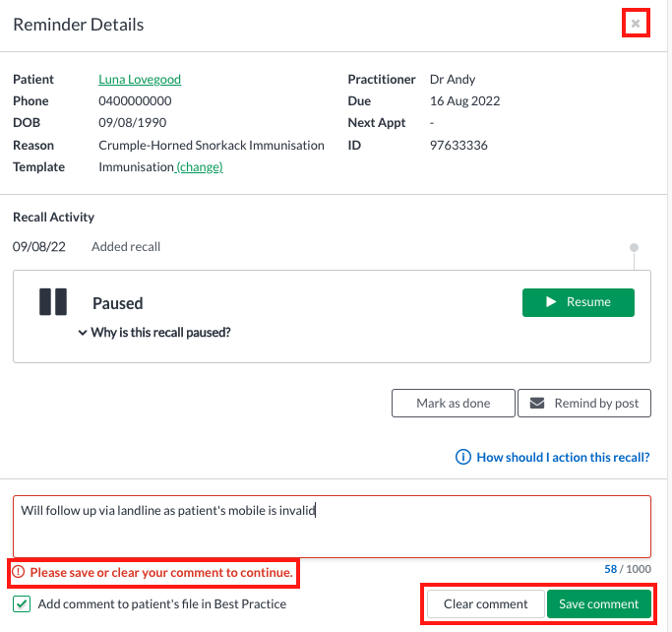672x632 pixels.
Task: Open How should I action this recall?
Action: 563,457
